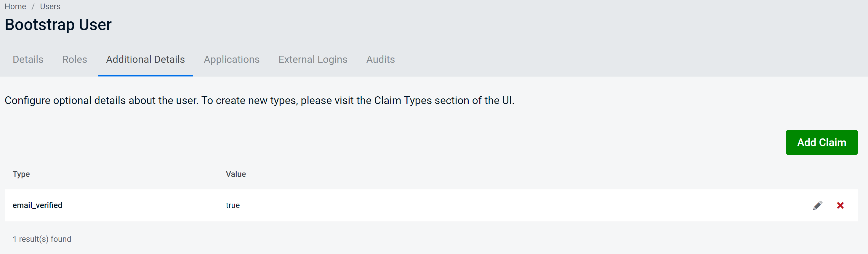
Task: Click the true value of email_verified
Action: [x=233, y=205]
